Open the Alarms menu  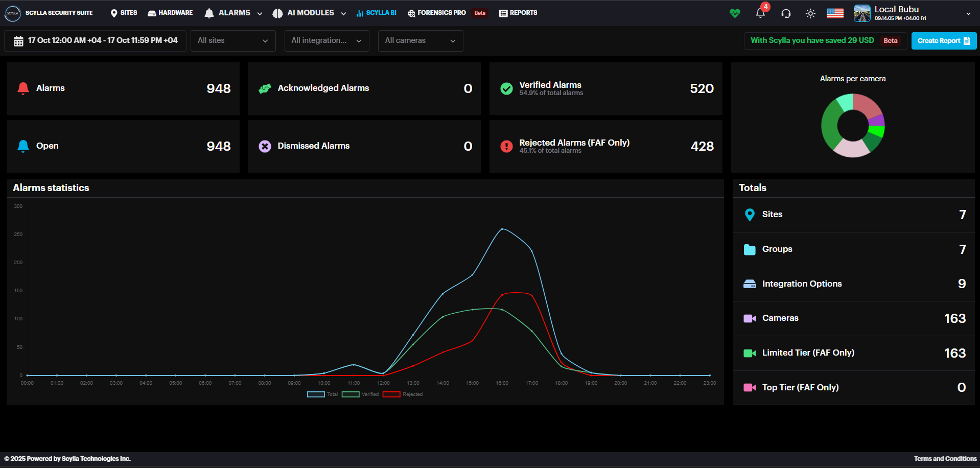pyautogui.click(x=234, y=13)
